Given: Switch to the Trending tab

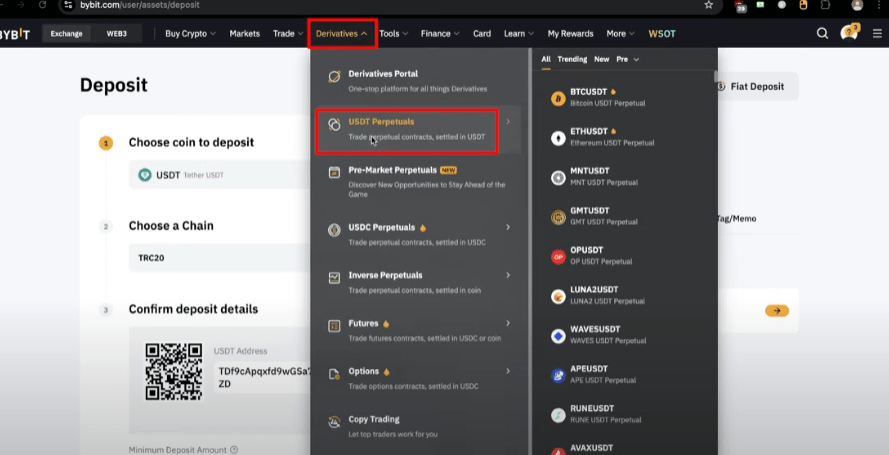Looking at the screenshot, I should [x=572, y=59].
